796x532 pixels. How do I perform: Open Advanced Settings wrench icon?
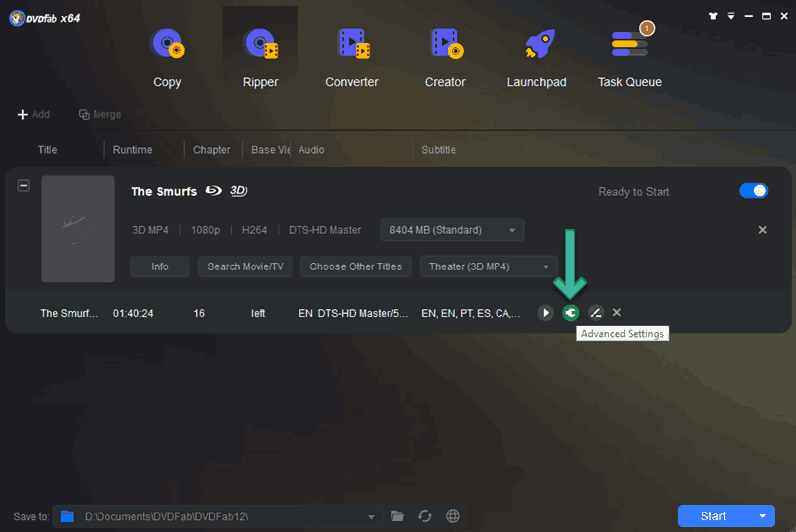click(570, 313)
